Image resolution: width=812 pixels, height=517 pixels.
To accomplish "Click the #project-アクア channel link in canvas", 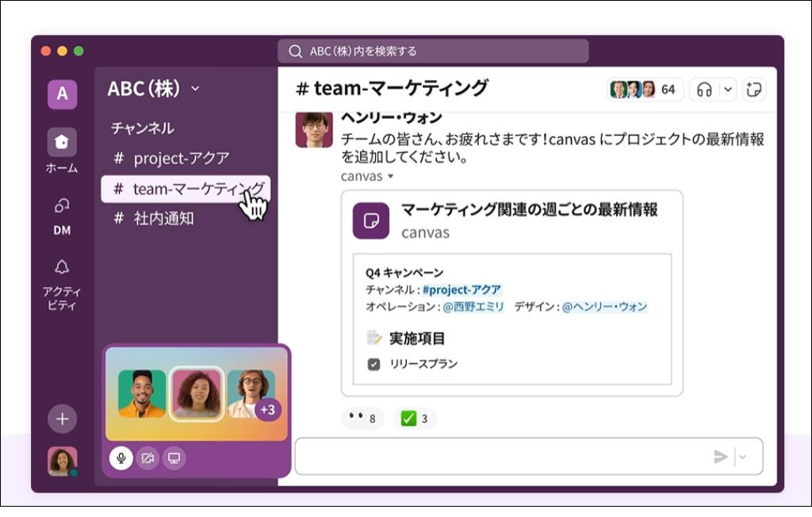I will 462,289.
